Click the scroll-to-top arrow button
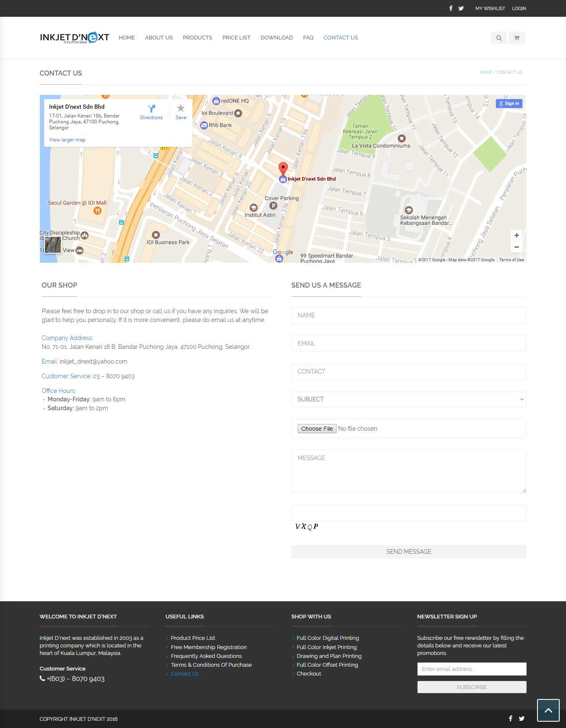566x728 pixels. click(548, 710)
